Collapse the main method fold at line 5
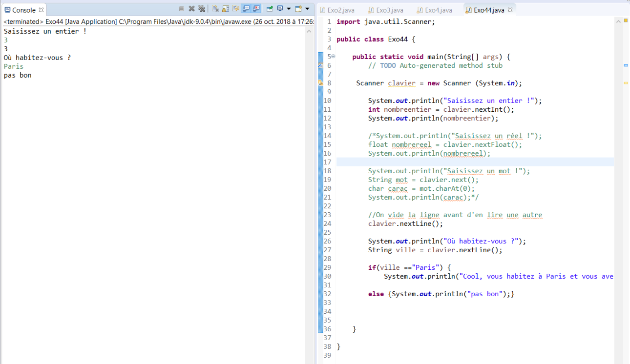 (x=334, y=57)
